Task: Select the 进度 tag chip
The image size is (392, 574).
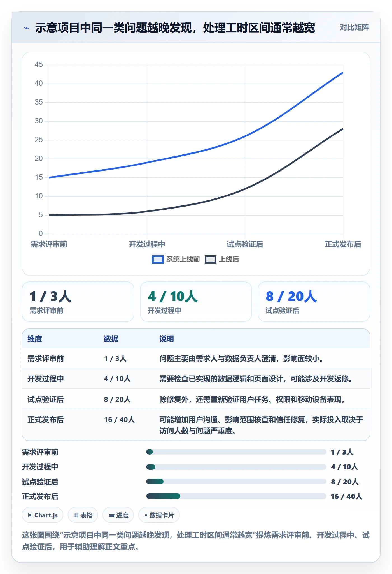Action: [118, 515]
